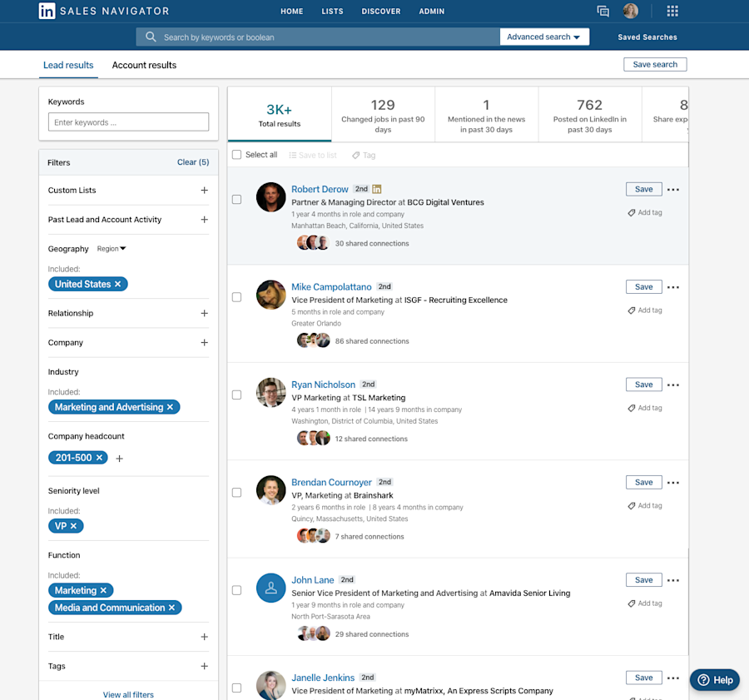Open LISTS in top navigation
The image size is (749, 700).
332,11
